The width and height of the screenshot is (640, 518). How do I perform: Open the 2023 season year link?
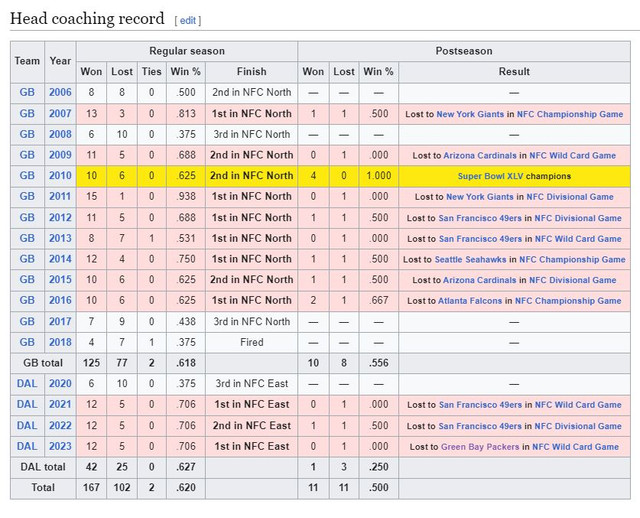[x=60, y=447]
